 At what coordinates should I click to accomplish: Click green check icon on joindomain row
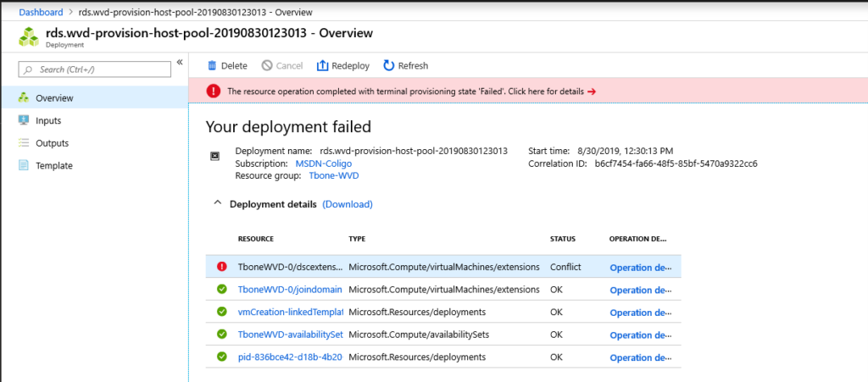pos(222,289)
